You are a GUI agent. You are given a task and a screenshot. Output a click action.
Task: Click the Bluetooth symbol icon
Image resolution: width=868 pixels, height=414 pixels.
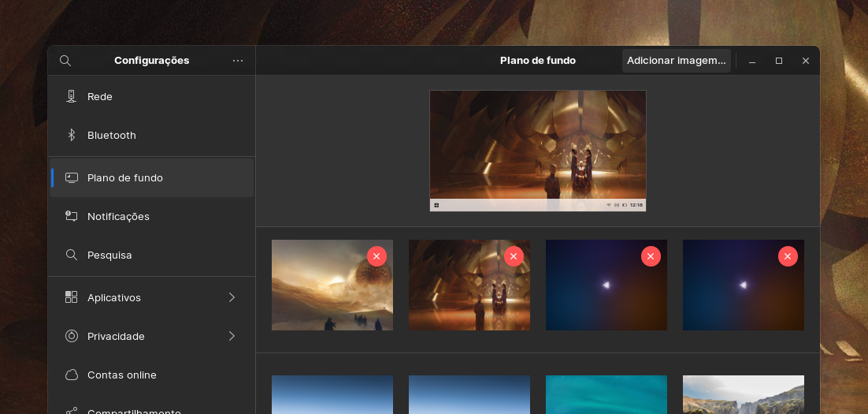pos(71,135)
